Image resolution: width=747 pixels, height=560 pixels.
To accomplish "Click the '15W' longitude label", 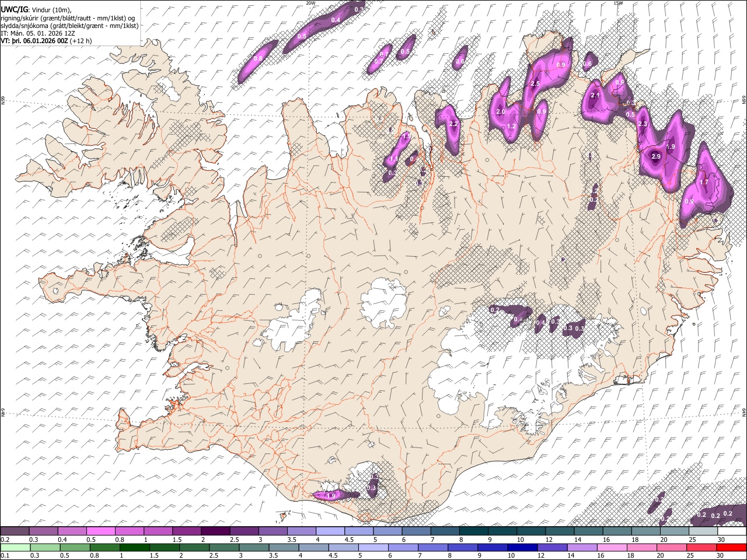I will pyautogui.click(x=618, y=3).
